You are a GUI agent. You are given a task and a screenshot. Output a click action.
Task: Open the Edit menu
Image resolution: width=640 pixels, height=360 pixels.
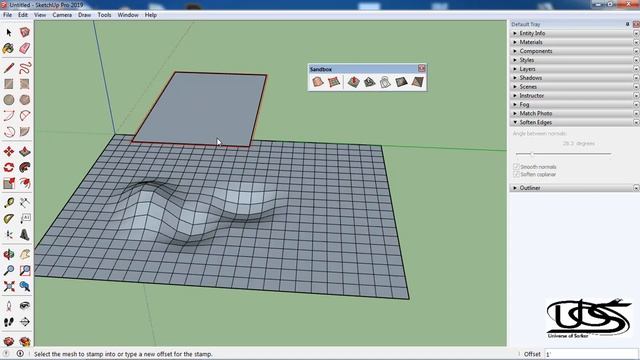tap(23, 15)
